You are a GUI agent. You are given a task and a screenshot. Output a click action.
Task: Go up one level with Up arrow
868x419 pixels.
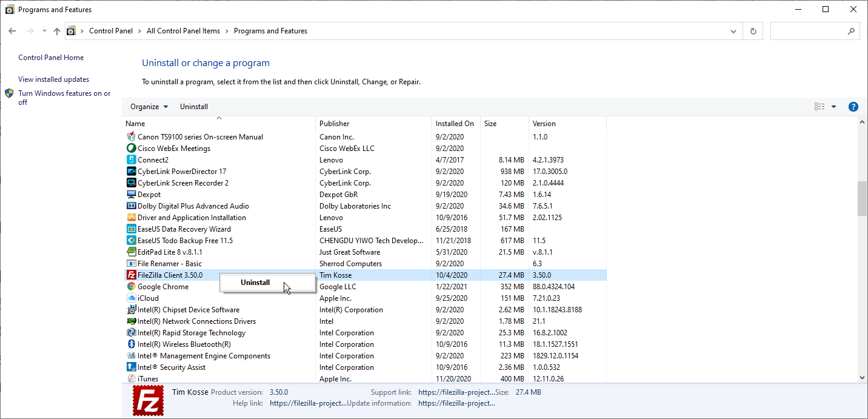coord(57,31)
